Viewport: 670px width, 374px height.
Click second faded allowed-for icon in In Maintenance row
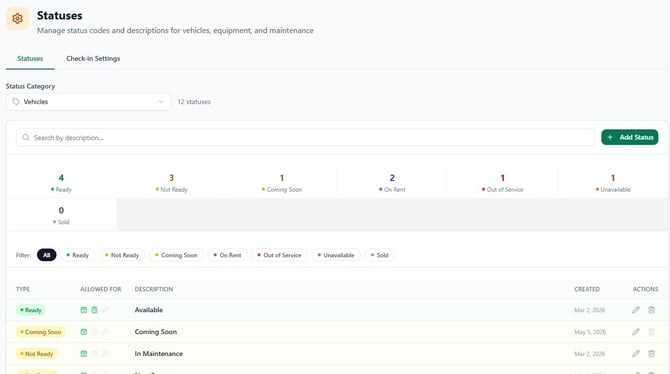pyautogui.click(x=94, y=353)
